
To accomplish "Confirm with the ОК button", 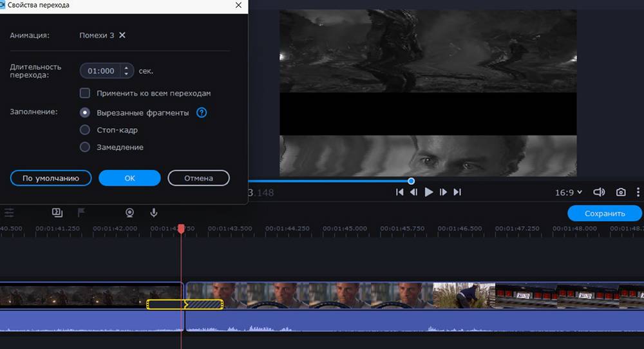I will pos(130,178).
